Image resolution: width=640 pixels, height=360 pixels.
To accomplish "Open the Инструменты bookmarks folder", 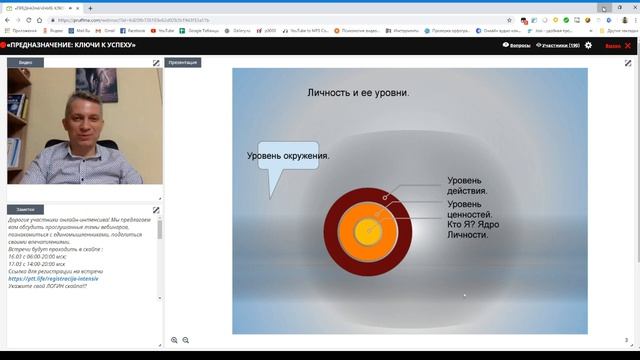I will (402, 31).
